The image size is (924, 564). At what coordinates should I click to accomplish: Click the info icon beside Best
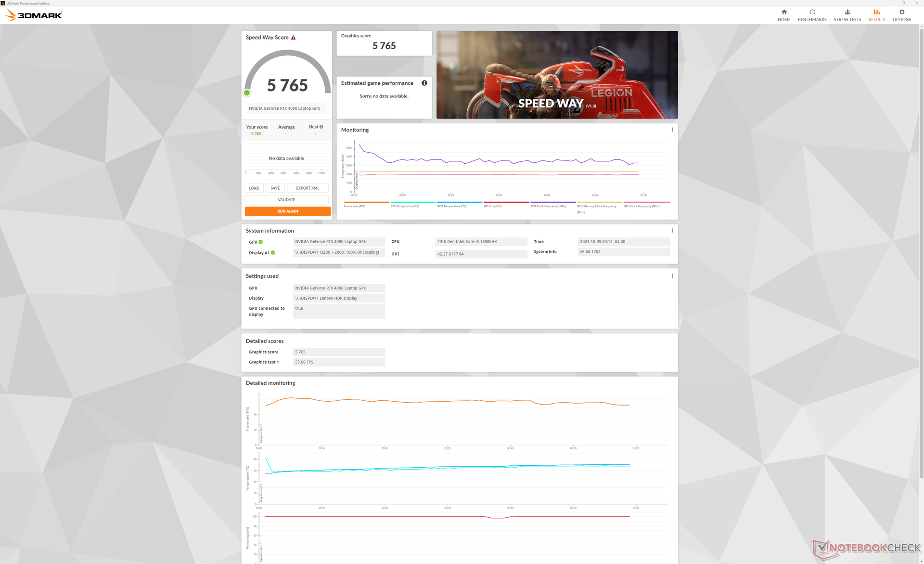321,127
